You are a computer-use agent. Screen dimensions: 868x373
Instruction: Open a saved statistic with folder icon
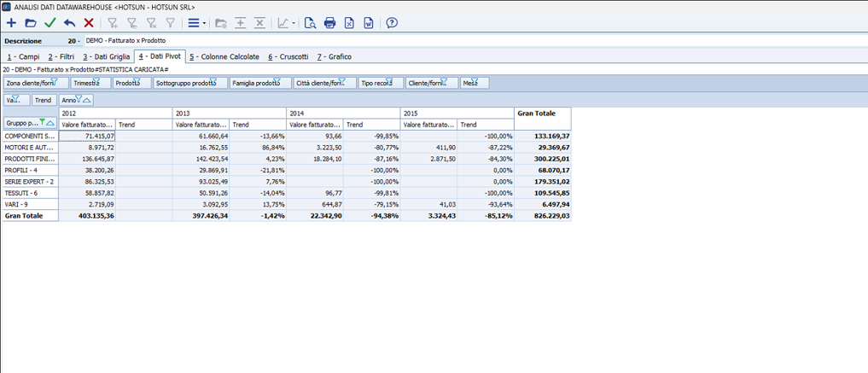coord(31,23)
